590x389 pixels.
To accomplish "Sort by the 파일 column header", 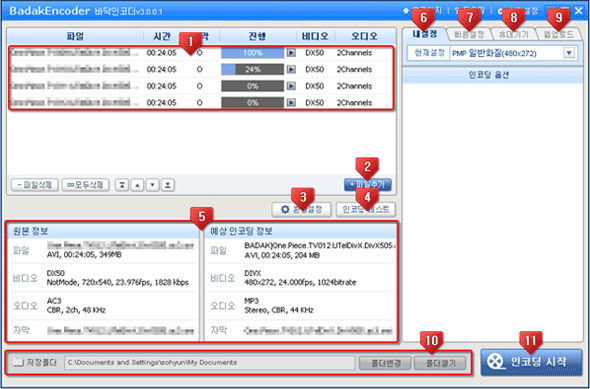I will click(x=75, y=36).
